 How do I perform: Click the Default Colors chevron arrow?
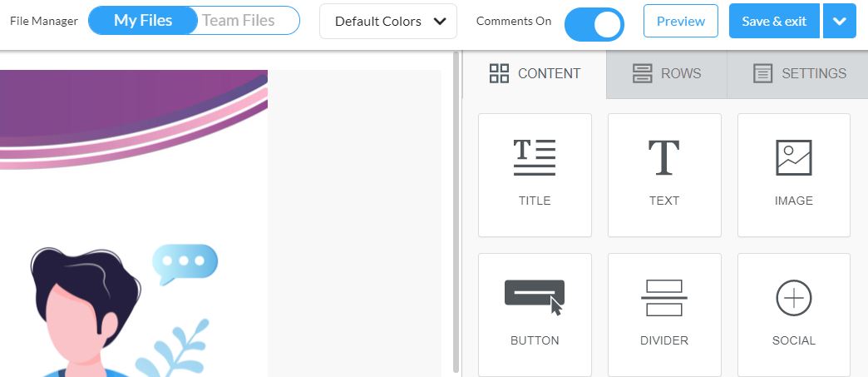(x=440, y=21)
